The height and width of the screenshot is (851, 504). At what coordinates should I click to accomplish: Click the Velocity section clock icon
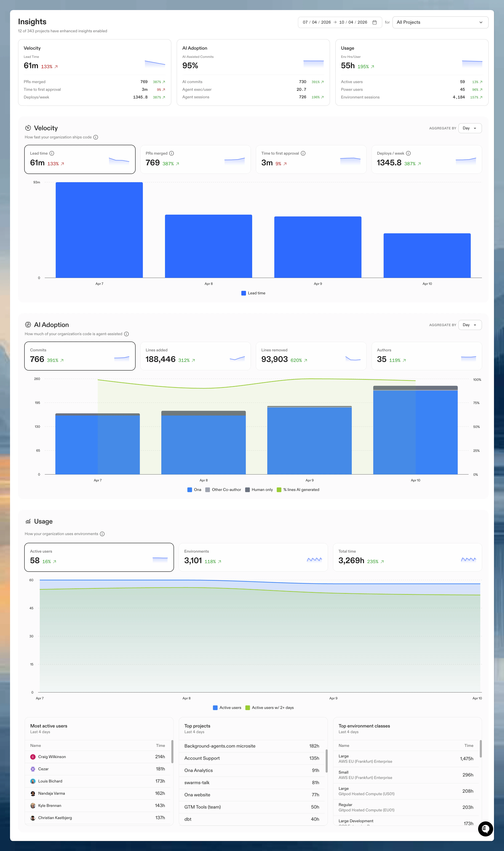[x=28, y=128]
